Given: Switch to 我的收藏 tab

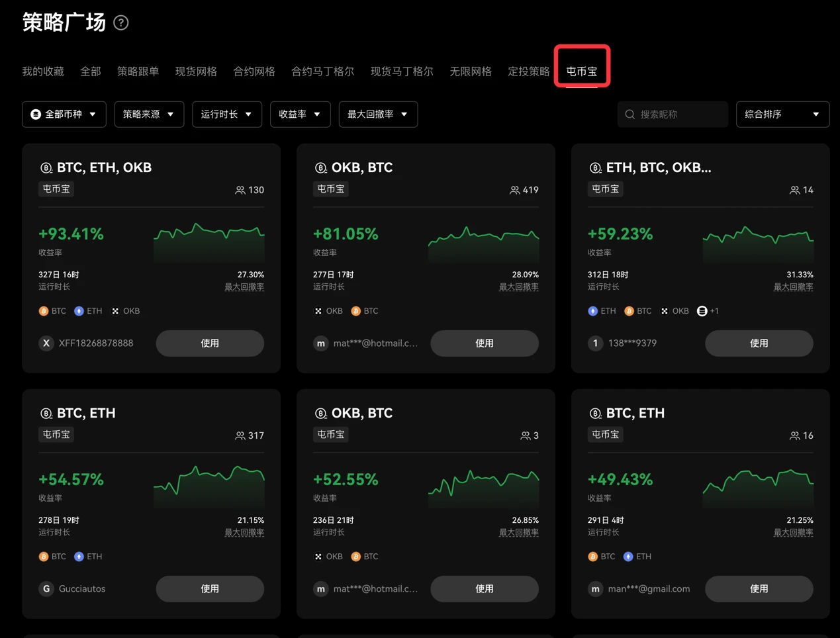Looking at the screenshot, I should pyautogui.click(x=43, y=71).
